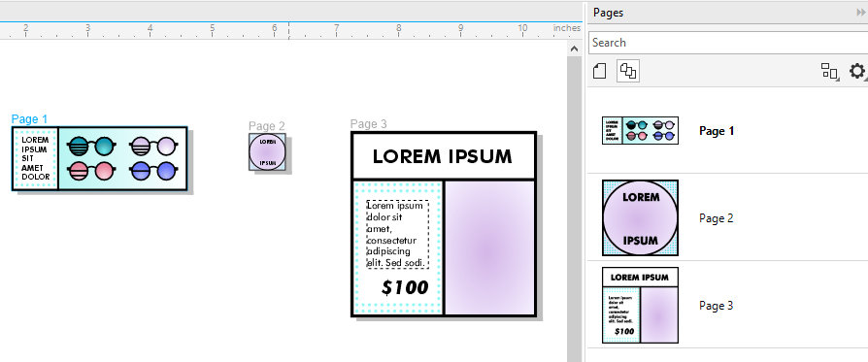Viewport: 868px width, 362px height.
Task: Open Pages docker settings gear
Action: tap(857, 71)
